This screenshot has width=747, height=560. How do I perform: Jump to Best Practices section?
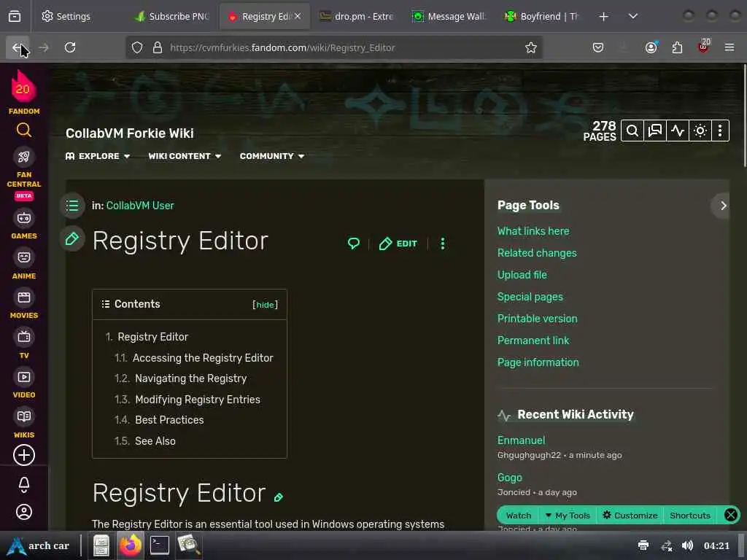(x=169, y=420)
